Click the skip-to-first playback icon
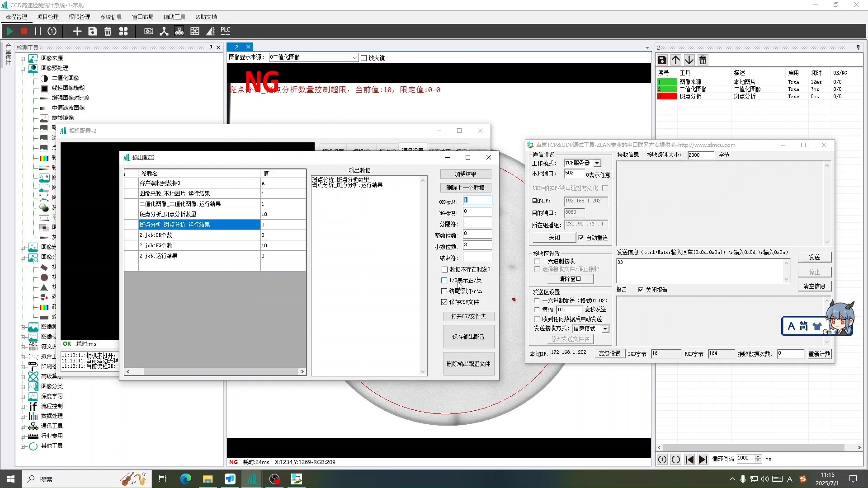This screenshot has height=488, width=868. pos(689,460)
